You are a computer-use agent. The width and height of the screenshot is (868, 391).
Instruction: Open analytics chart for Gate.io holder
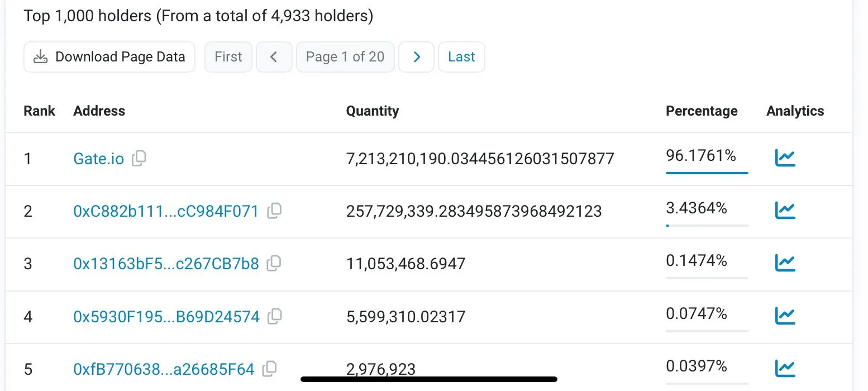785,158
